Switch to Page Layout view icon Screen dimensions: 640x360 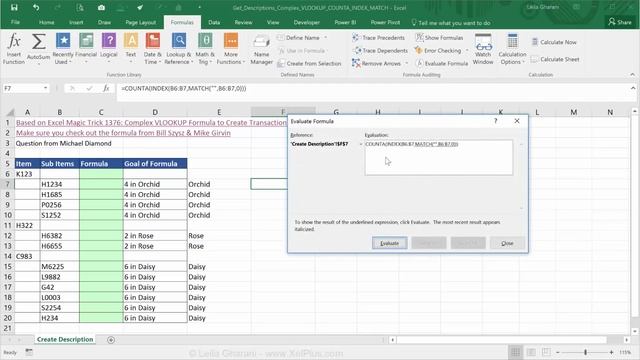coord(531,352)
